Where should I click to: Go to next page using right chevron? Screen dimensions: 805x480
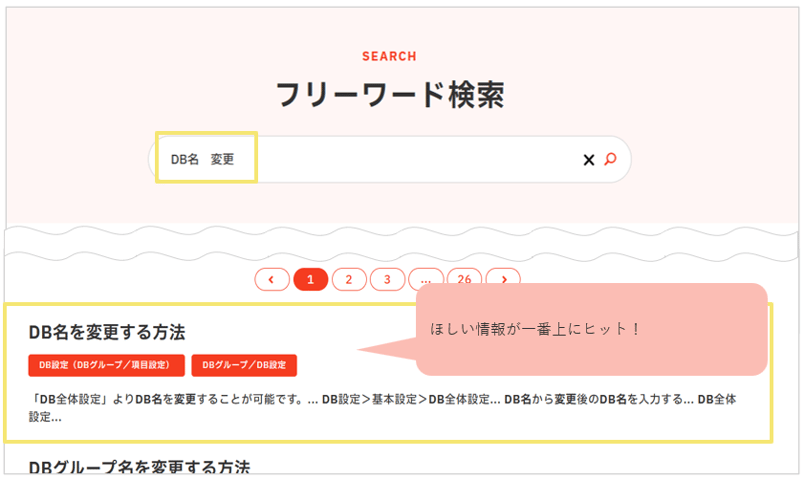click(x=503, y=279)
